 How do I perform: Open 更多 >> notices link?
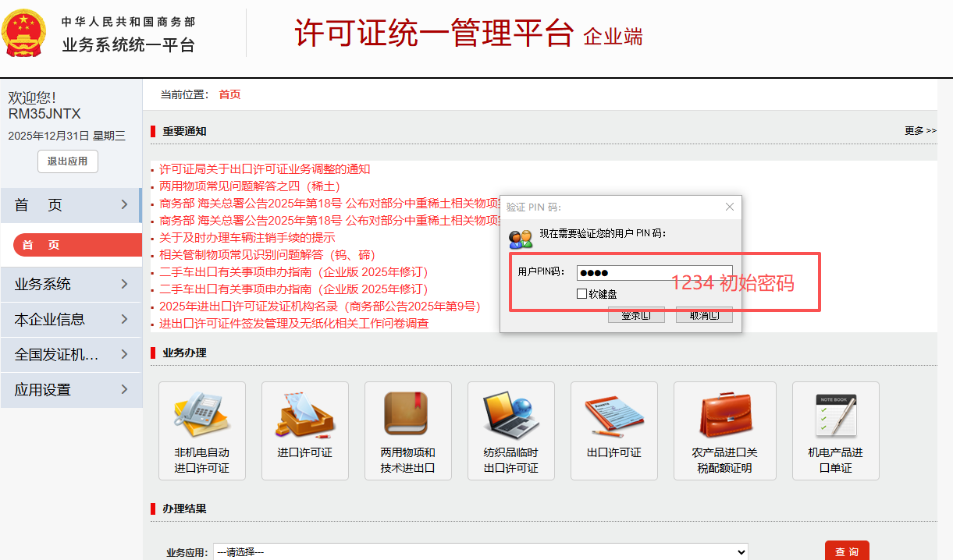pos(920,131)
